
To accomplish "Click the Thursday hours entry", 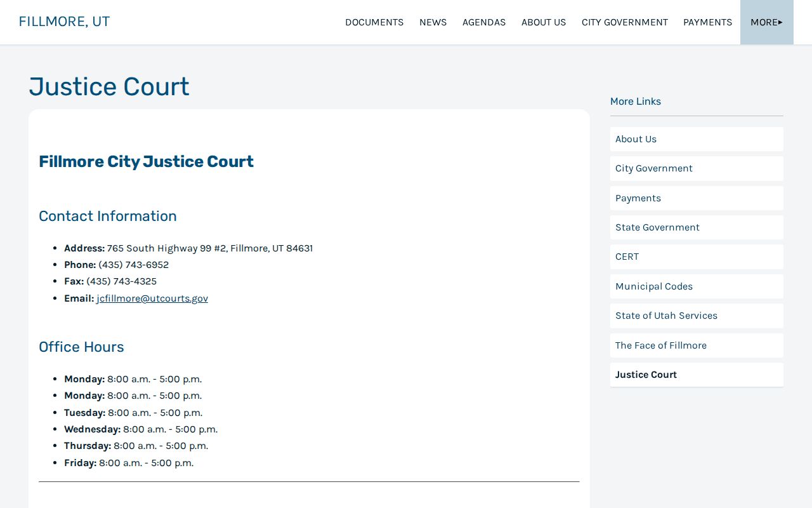I will [x=136, y=446].
